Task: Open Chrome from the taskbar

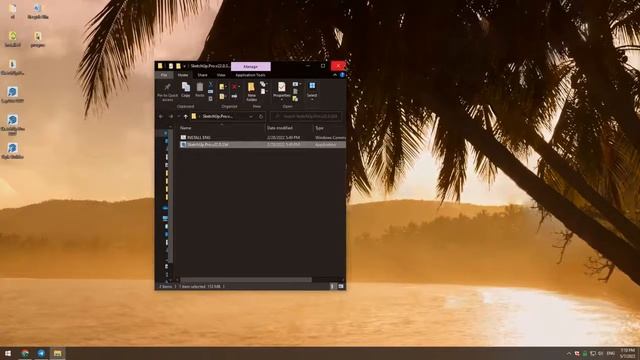Action: click(25, 353)
